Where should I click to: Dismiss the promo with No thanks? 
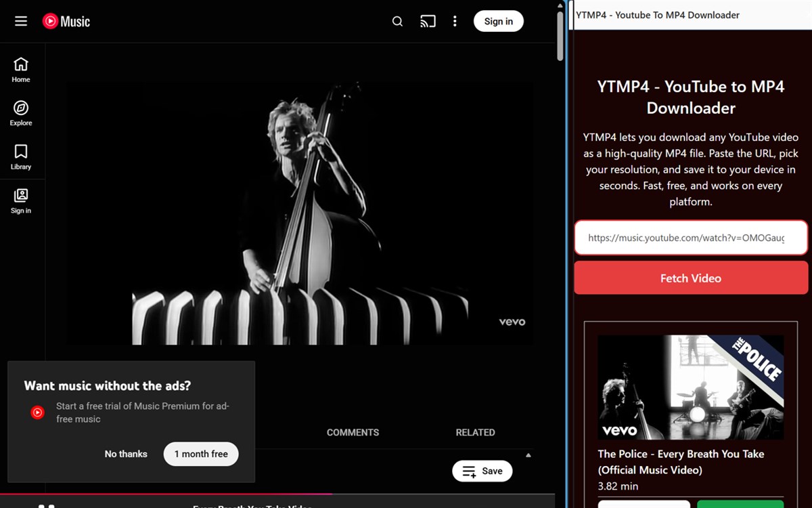(126, 454)
